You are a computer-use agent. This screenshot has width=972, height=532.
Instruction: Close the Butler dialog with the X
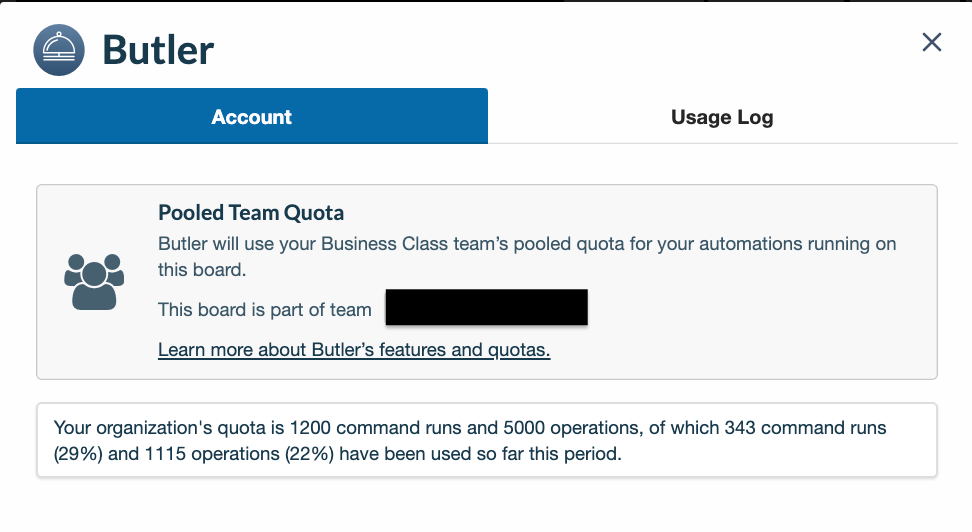click(x=932, y=42)
